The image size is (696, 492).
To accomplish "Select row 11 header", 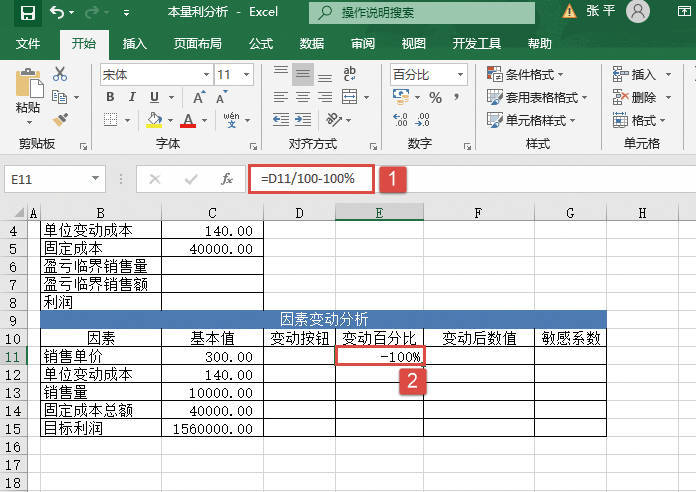I will [x=13, y=356].
